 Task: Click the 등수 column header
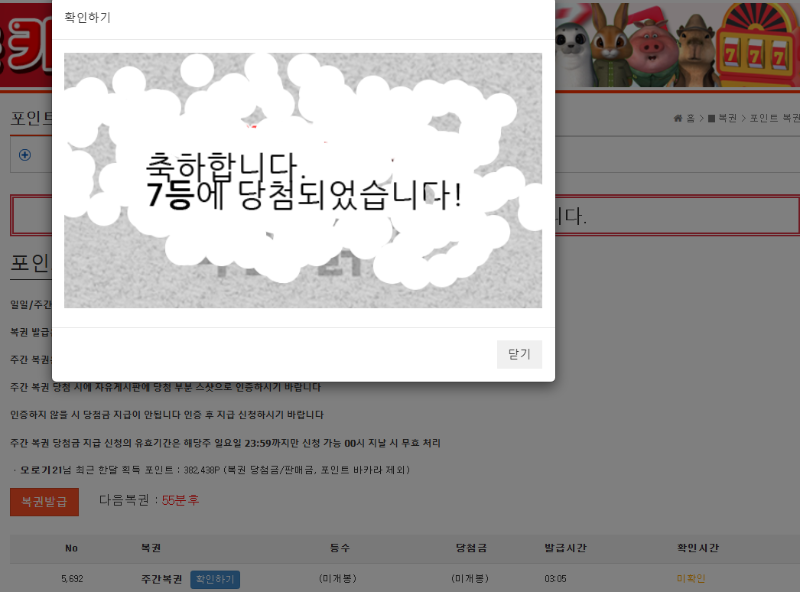coord(340,548)
